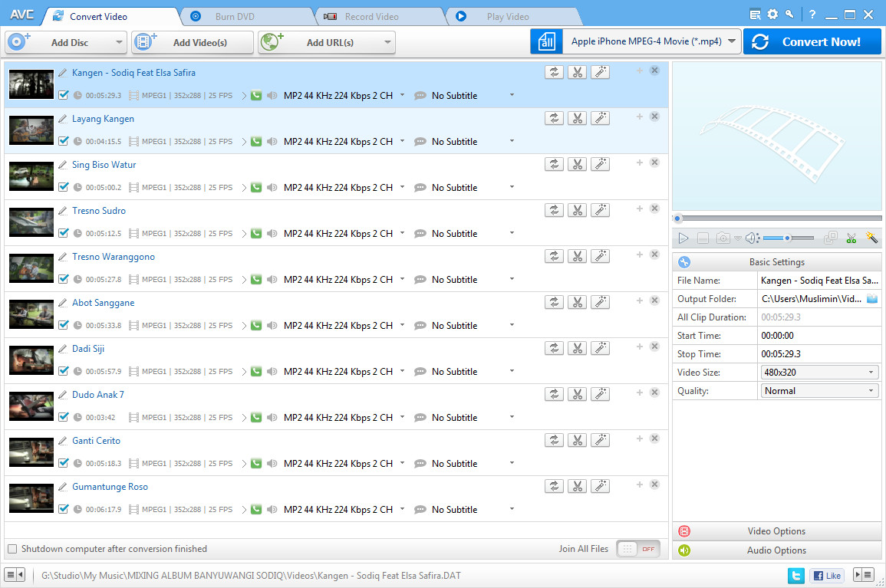Image resolution: width=886 pixels, height=588 pixels.
Task: Open the magic wand effects icon for Layang Kangen
Action: 600,118
